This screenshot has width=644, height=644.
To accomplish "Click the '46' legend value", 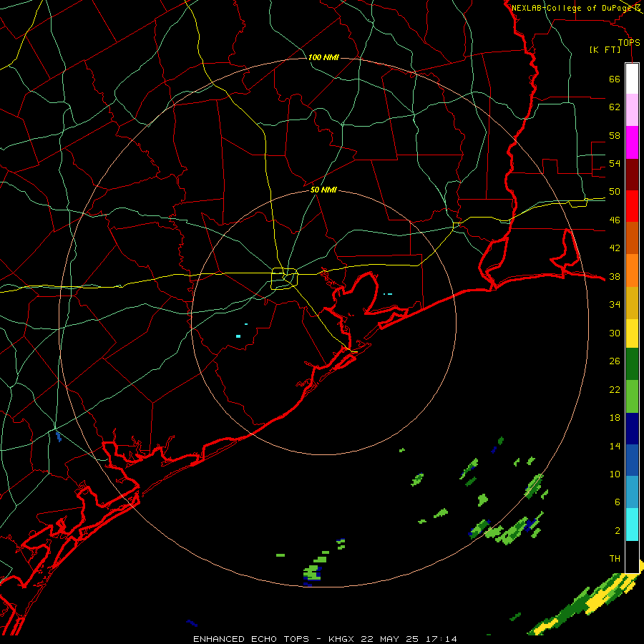I will (615, 220).
